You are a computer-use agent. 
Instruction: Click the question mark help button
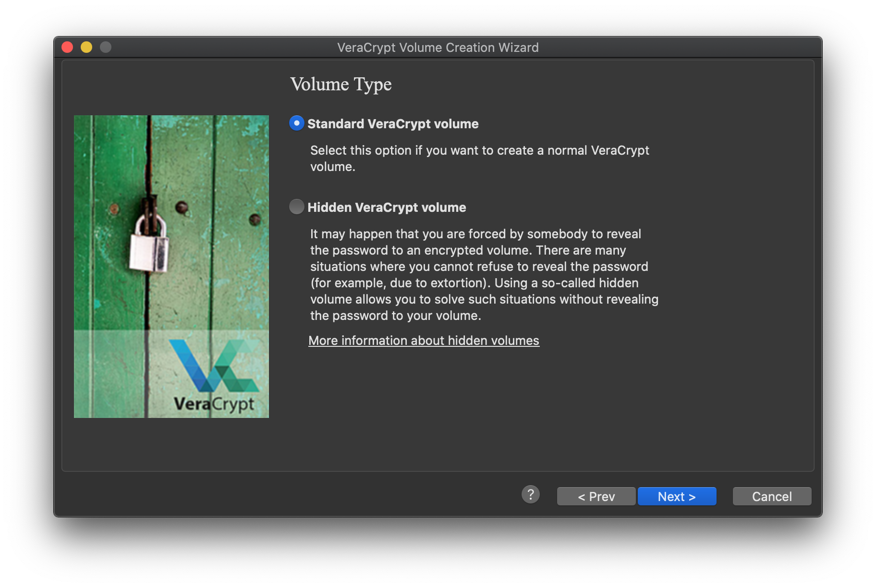point(531,494)
